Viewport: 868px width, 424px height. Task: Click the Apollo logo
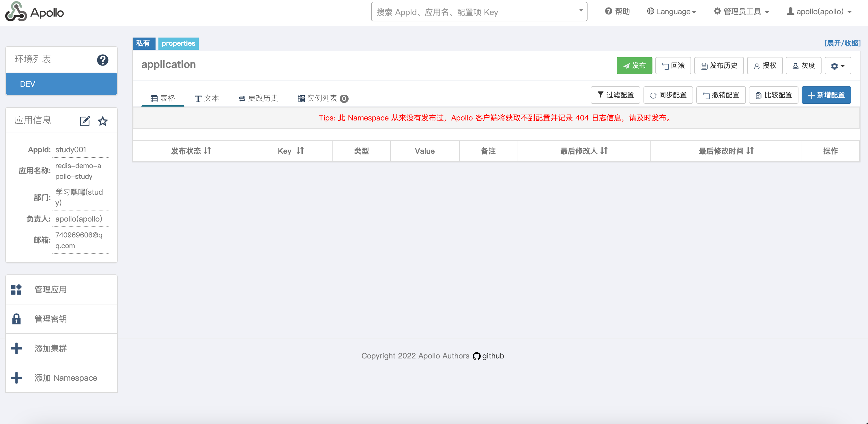tap(34, 12)
